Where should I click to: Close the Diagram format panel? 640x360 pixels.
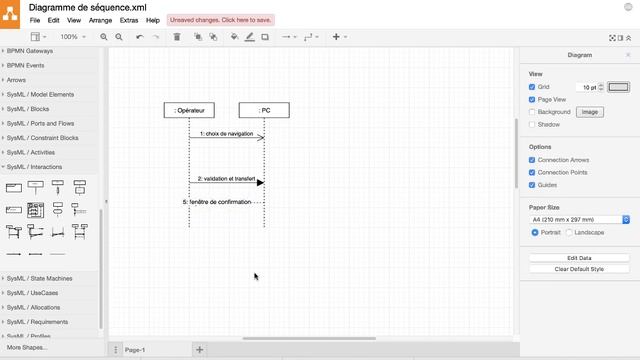point(628,55)
